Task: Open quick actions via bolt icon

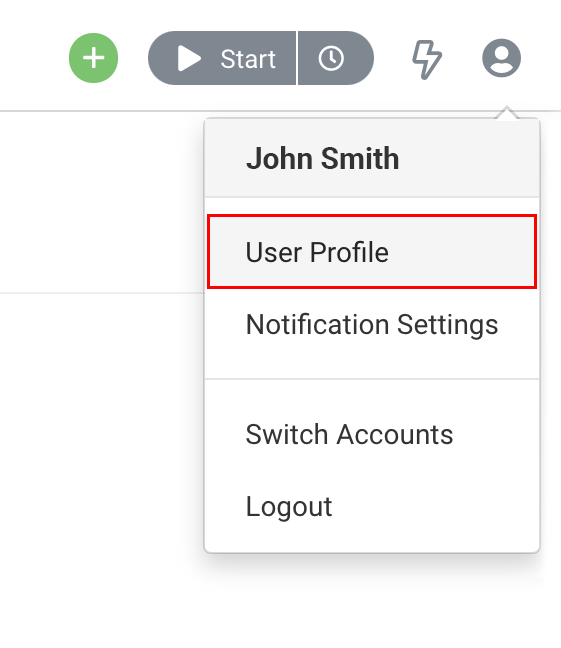Action: coord(427,59)
